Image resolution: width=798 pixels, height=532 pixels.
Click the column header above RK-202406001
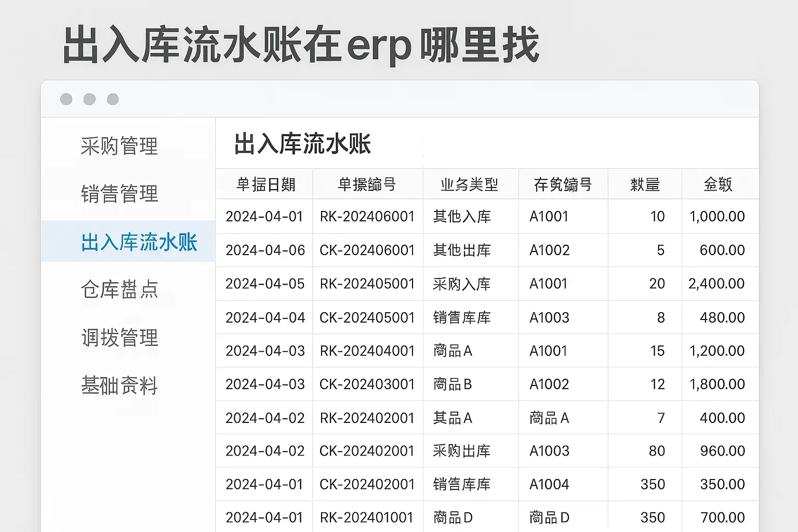click(367, 184)
